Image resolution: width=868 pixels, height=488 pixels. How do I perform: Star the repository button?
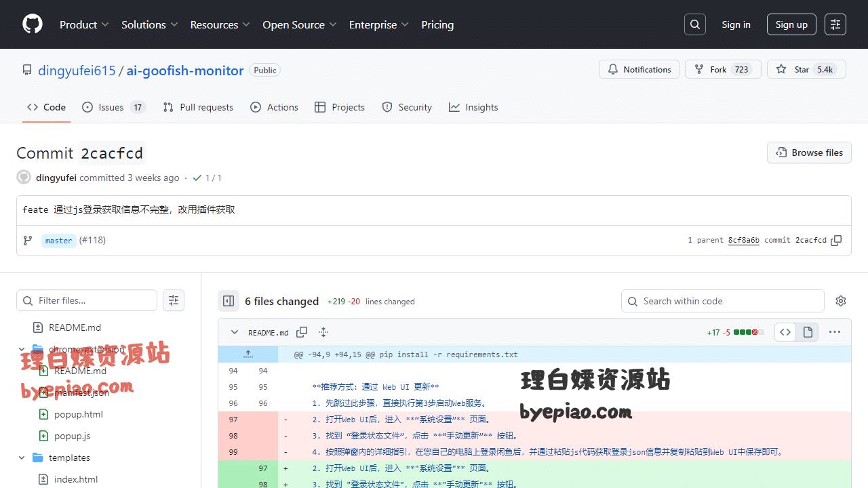tap(806, 69)
